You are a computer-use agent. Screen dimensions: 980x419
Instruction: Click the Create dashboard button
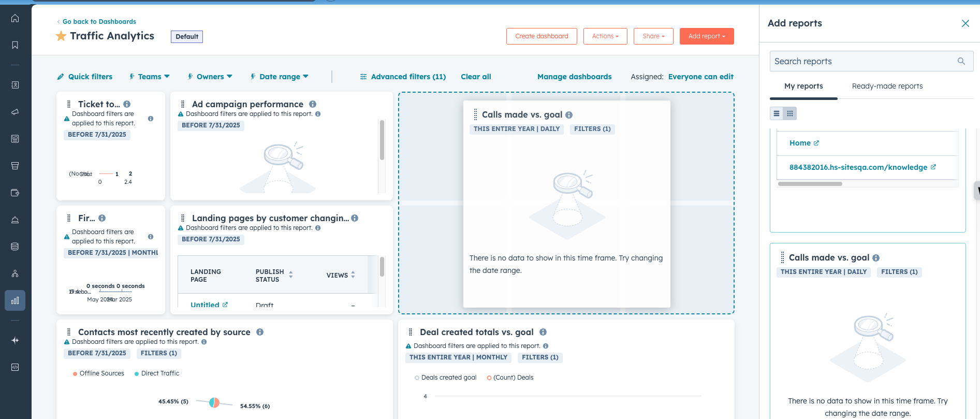(x=542, y=36)
